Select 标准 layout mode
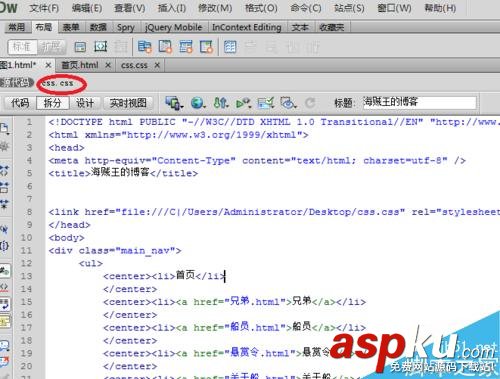Image resolution: width=500 pixels, height=379 pixels. point(22,47)
